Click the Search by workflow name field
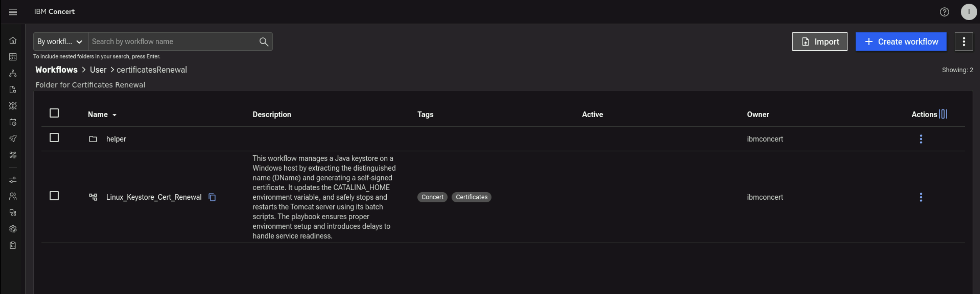The image size is (980, 294). point(173,42)
